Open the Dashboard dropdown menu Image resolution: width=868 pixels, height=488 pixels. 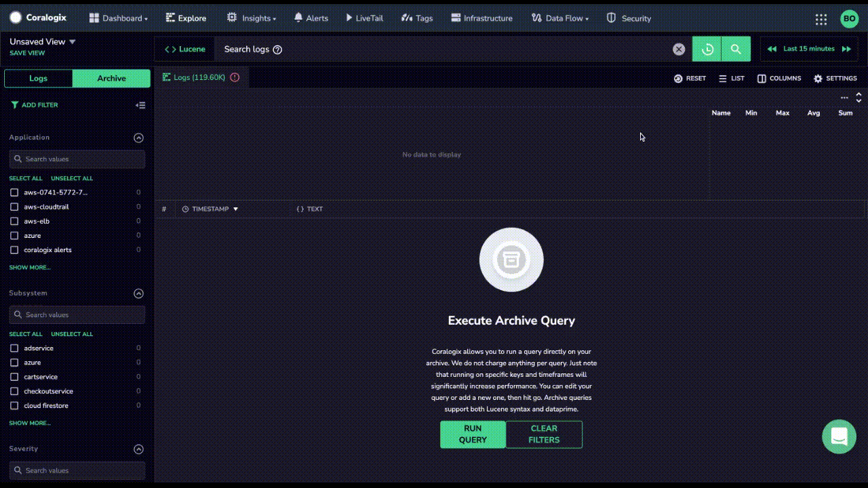(x=119, y=18)
